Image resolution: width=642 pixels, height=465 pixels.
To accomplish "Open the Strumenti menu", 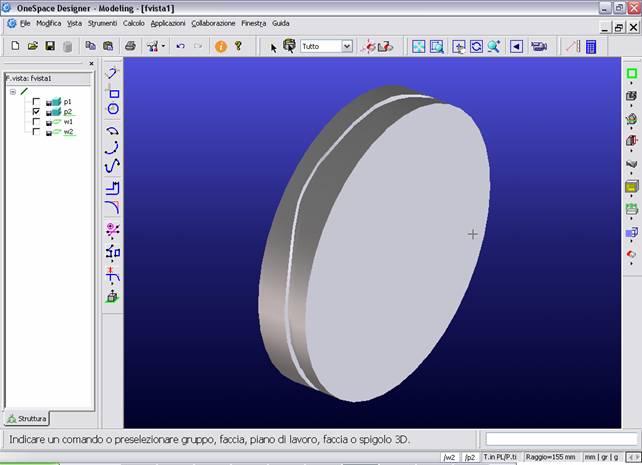I will pyautogui.click(x=102, y=23).
